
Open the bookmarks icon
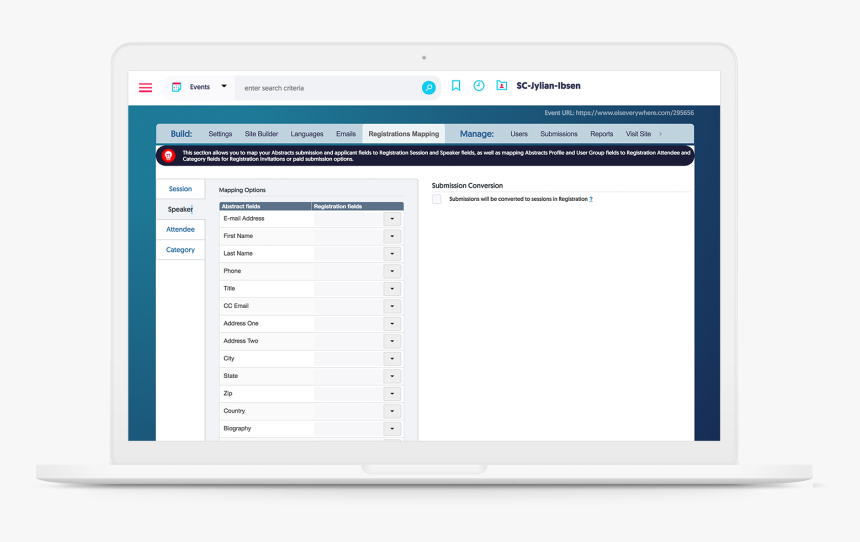click(x=456, y=86)
